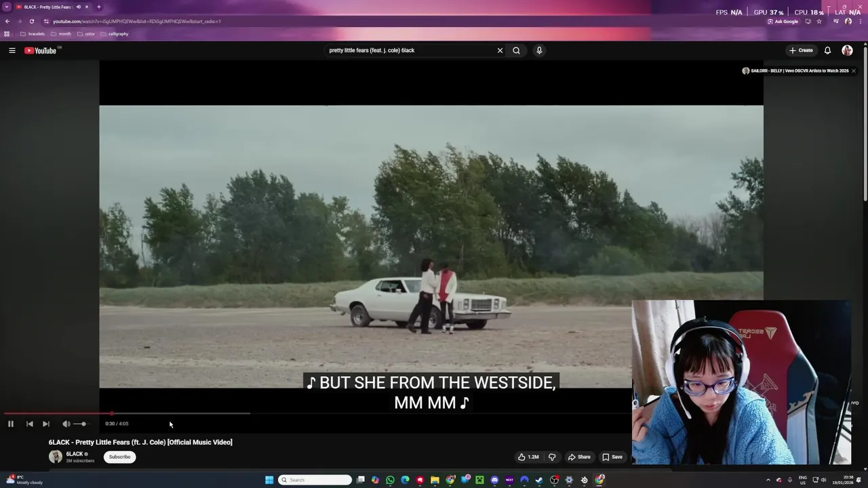Switch the ENG US input language
868x488 pixels.
tap(803, 480)
